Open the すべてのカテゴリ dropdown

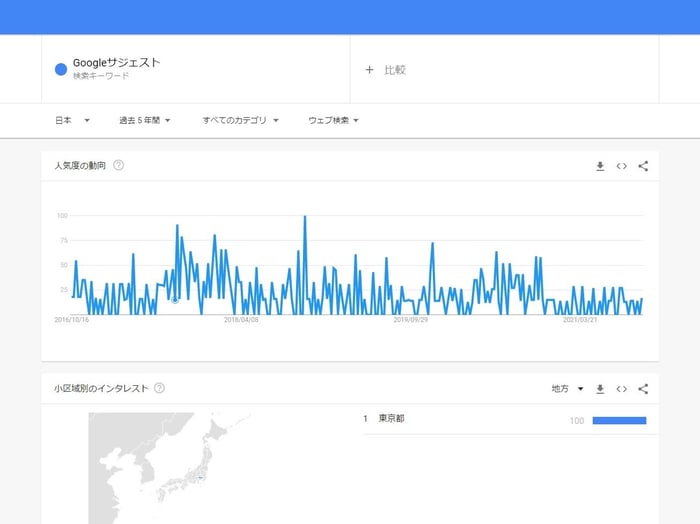(241, 120)
